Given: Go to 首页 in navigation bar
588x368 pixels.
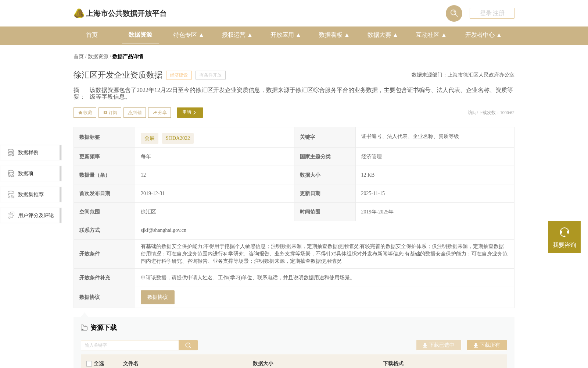Looking at the screenshot, I should [x=92, y=35].
